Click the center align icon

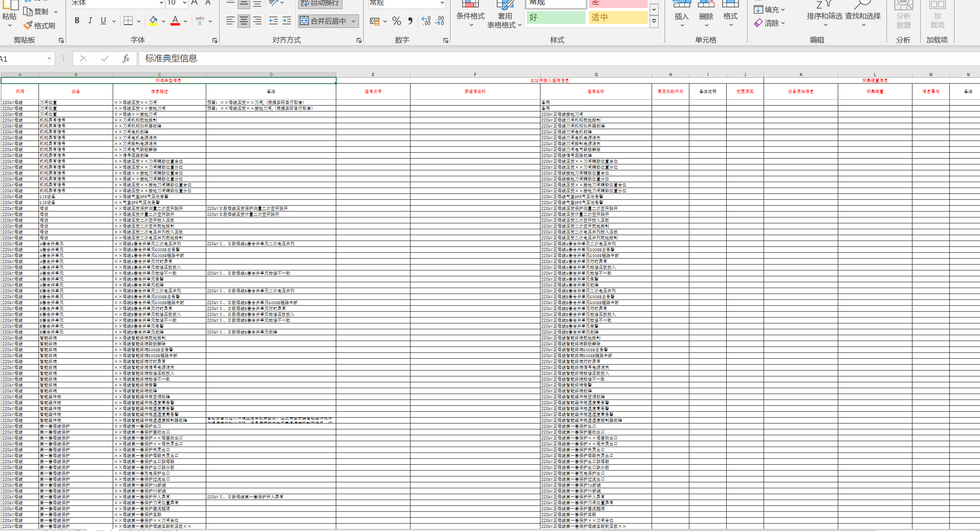tap(244, 21)
